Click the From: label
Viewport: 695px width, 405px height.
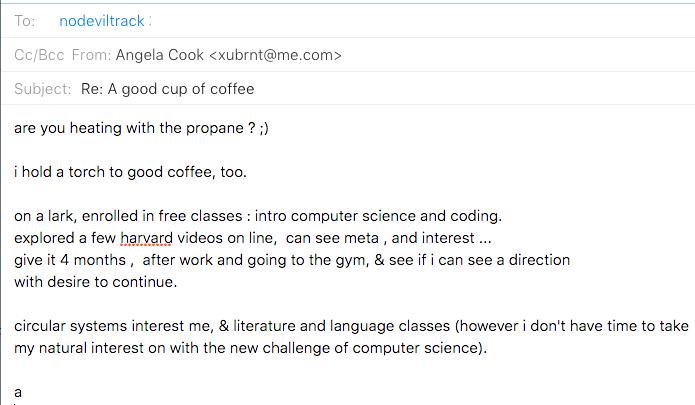[x=91, y=55]
